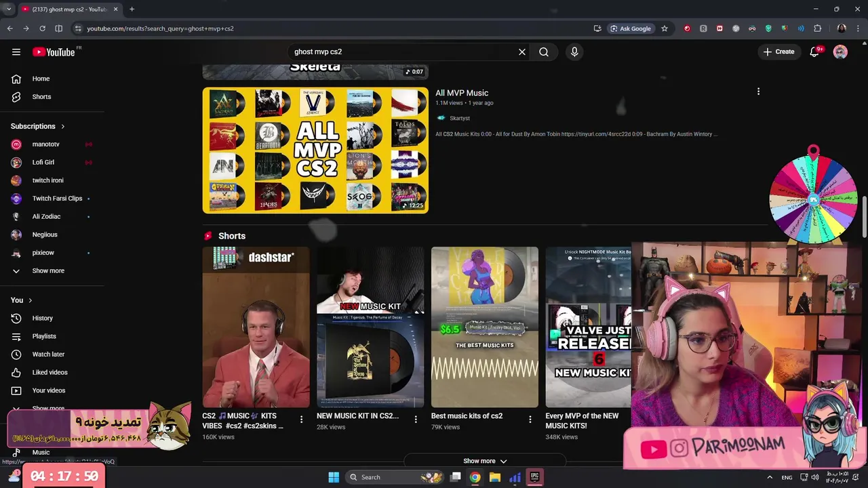This screenshot has height=488, width=868.
Task: Show hidden system tray icons chevron
Action: [770, 477]
